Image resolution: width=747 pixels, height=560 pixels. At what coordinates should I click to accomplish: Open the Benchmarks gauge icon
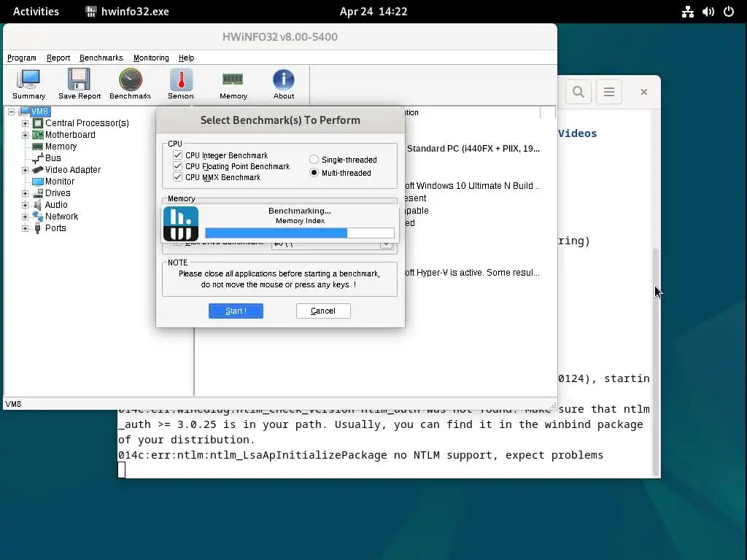click(130, 79)
